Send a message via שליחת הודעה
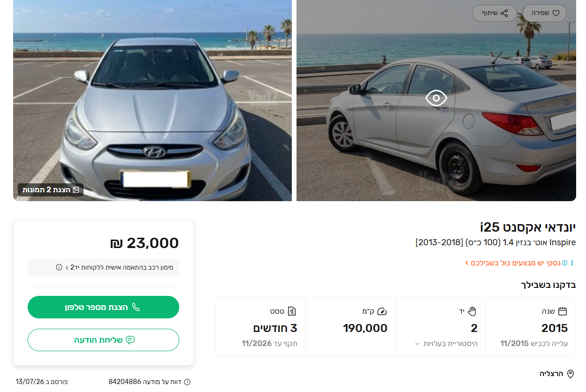This screenshot has width=586, height=392. pos(103,340)
